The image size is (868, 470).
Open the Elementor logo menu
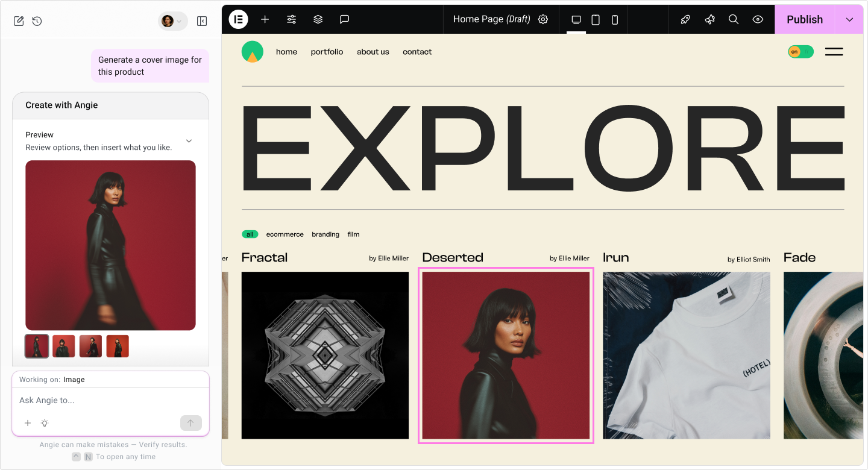point(238,19)
